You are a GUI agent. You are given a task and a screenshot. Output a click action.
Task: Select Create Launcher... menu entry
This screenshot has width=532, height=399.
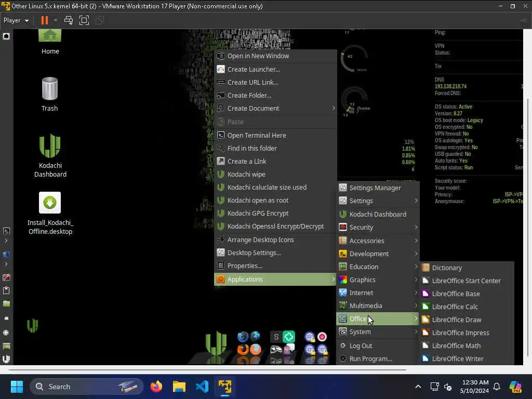[x=275, y=69]
